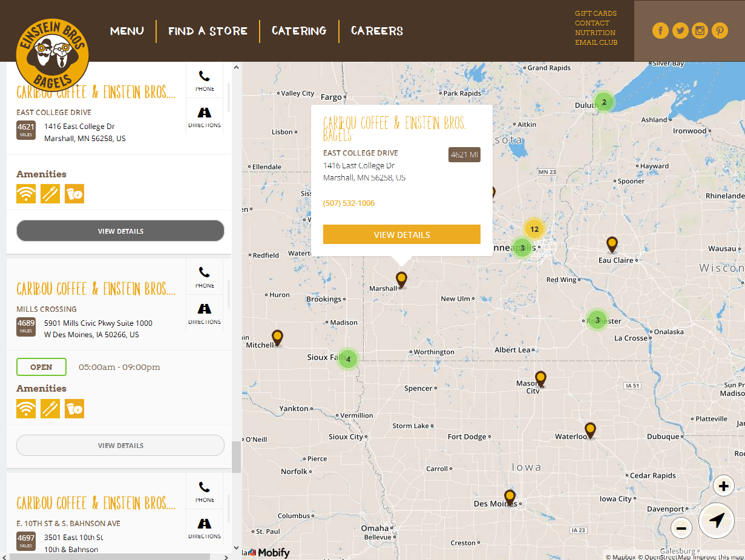The image size is (745, 560).
Task: Select the Des Moines map pin
Action: [x=510, y=497]
